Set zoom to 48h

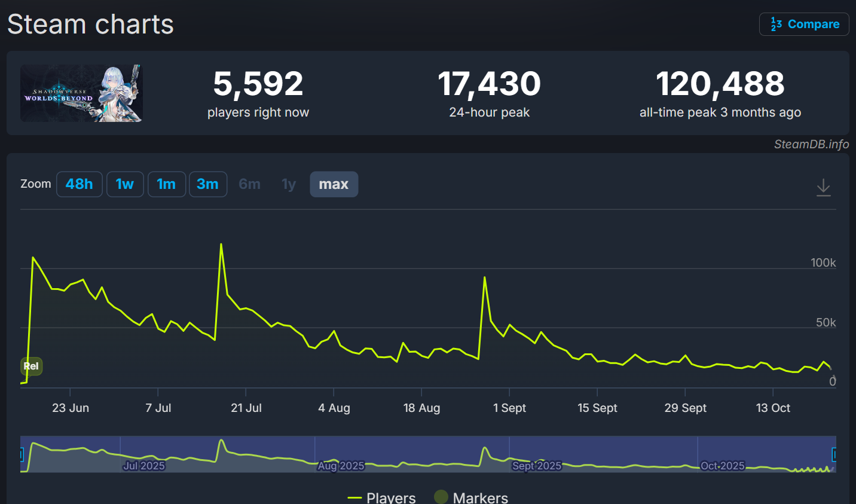click(x=80, y=184)
